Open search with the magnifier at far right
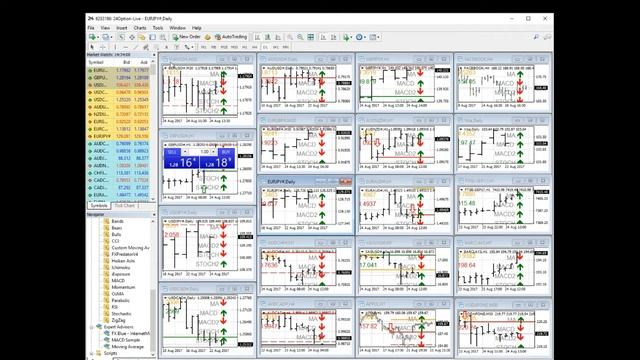This screenshot has height=360, width=640. click(536, 37)
